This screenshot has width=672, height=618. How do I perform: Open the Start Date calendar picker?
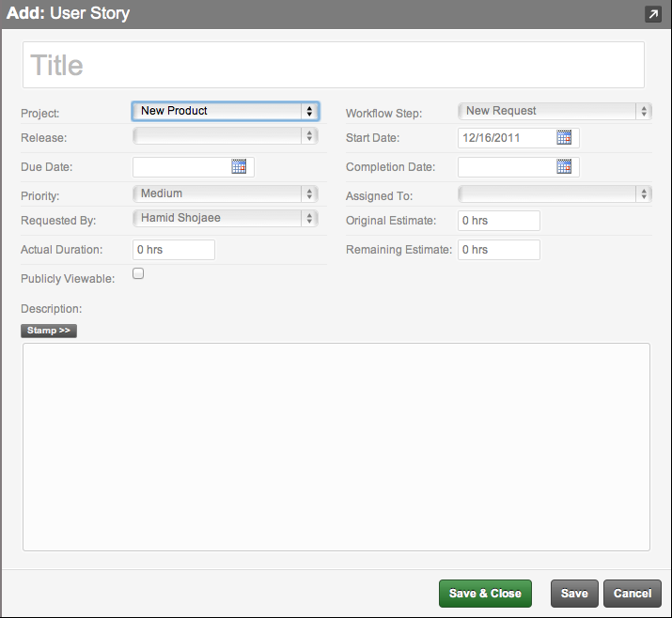coord(564,137)
